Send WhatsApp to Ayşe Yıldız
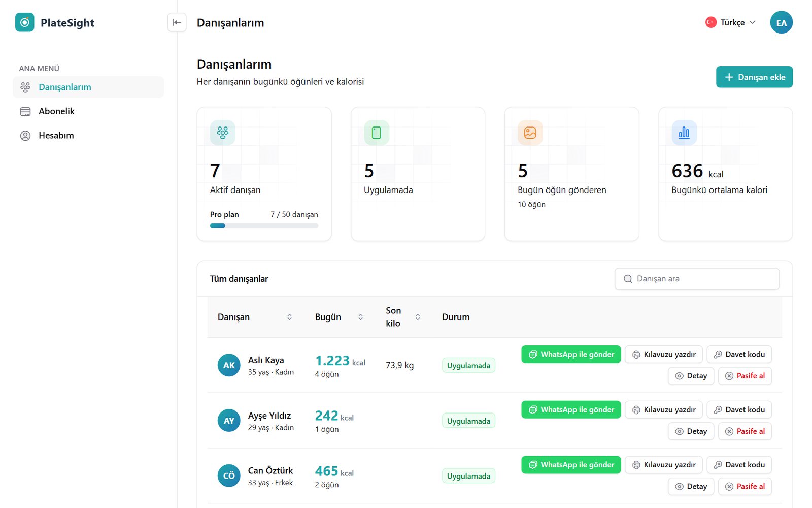Screen dimensions: 812x508 click(571, 410)
